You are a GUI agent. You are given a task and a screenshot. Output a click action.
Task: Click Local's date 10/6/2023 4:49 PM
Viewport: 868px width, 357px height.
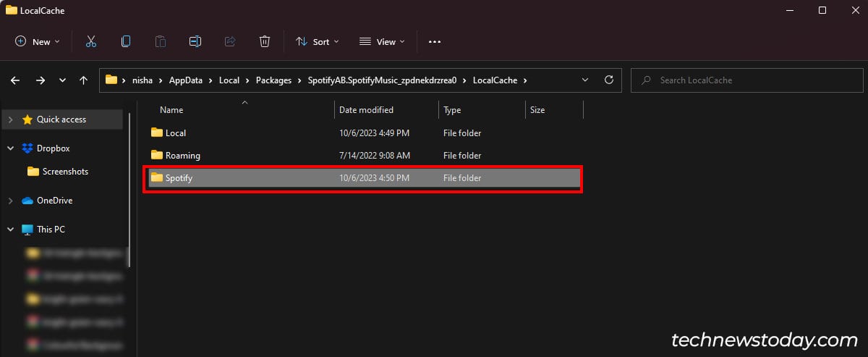point(374,133)
